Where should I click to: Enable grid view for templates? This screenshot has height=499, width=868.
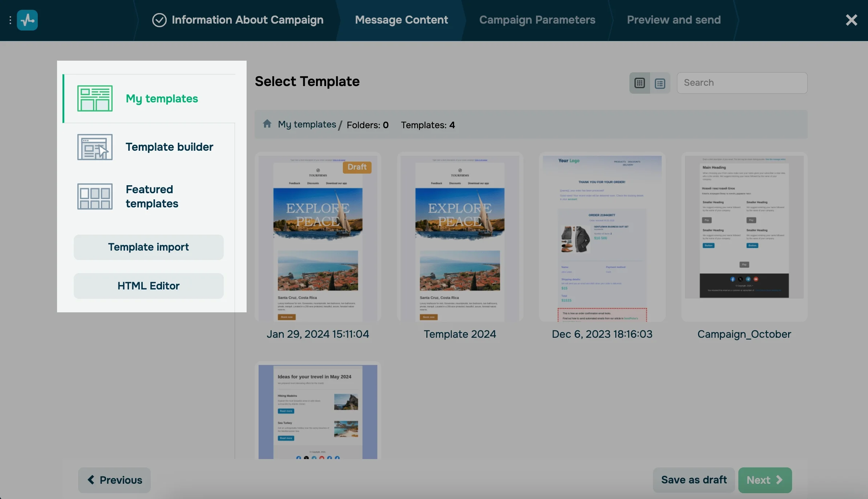point(639,82)
